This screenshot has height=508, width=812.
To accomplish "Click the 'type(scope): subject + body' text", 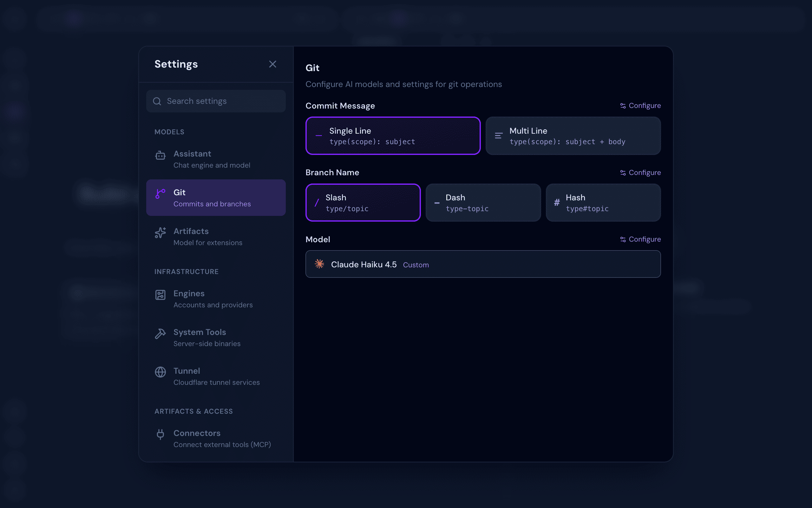I will click(567, 142).
